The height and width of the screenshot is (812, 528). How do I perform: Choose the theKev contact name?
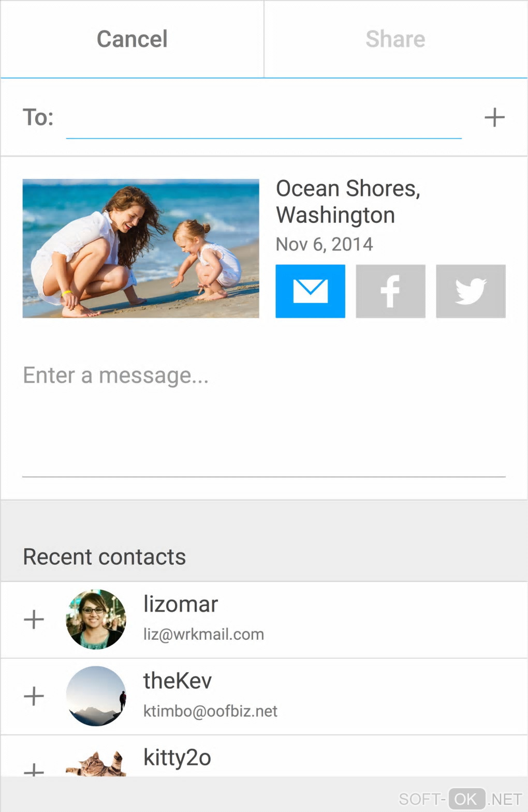178,681
